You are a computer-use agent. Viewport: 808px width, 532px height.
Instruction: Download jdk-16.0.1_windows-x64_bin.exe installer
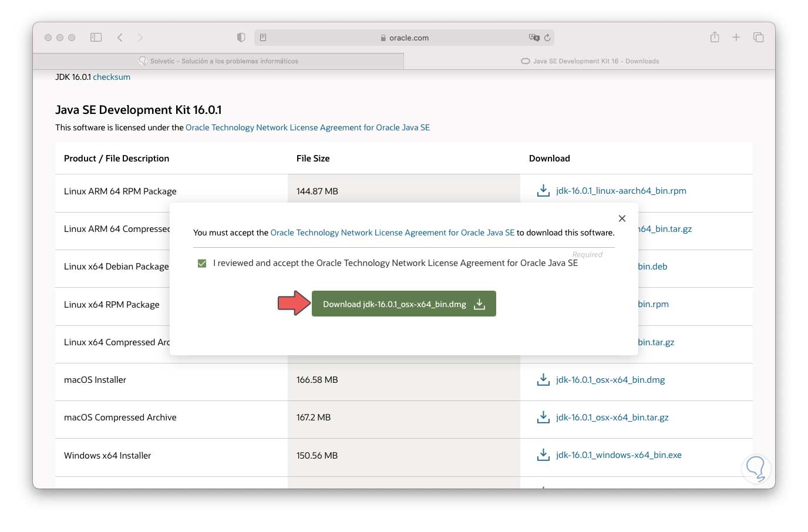(x=618, y=455)
